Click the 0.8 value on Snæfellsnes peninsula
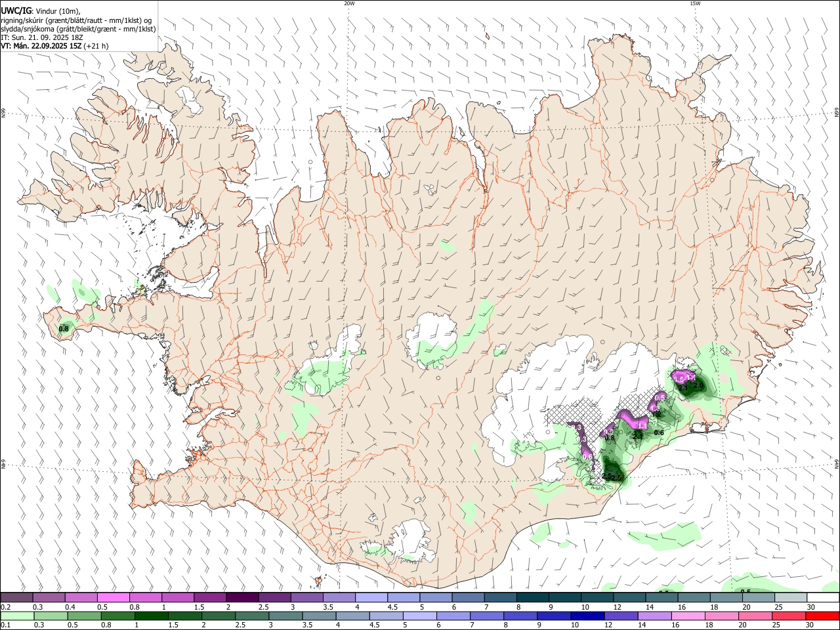The height and width of the screenshot is (630, 840). coord(64,329)
